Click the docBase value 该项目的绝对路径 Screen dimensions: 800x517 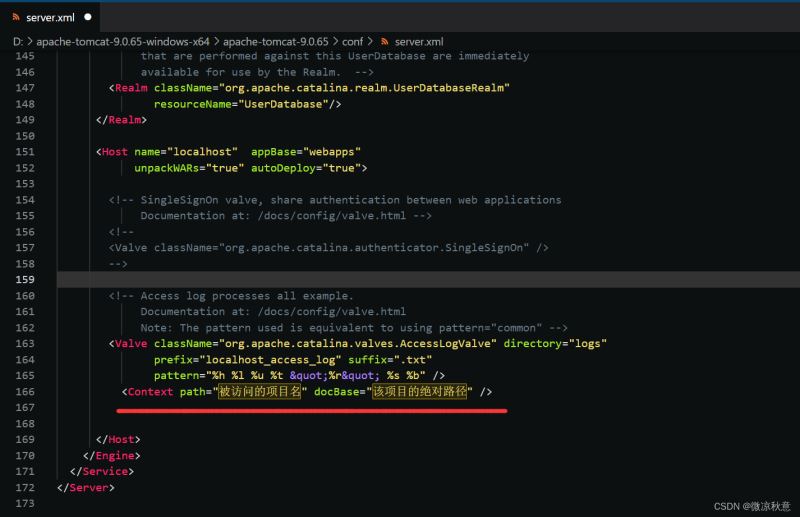pyautogui.click(x=419, y=391)
